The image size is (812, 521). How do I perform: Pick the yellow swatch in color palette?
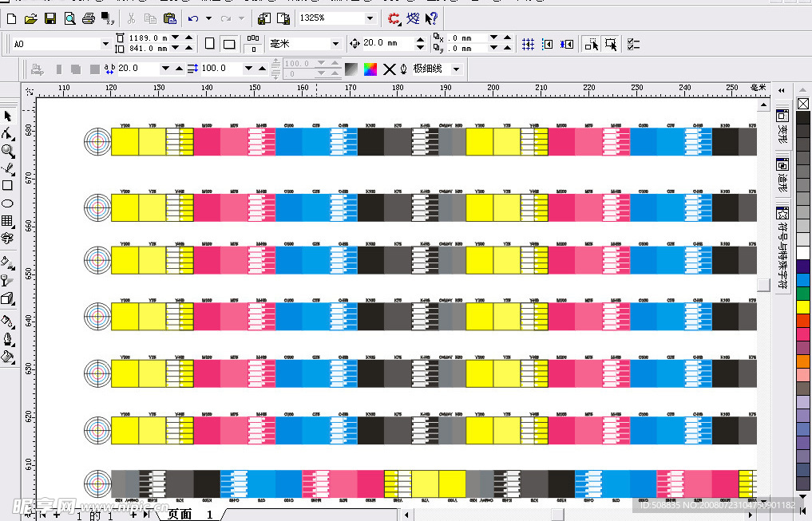pyautogui.click(x=803, y=306)
